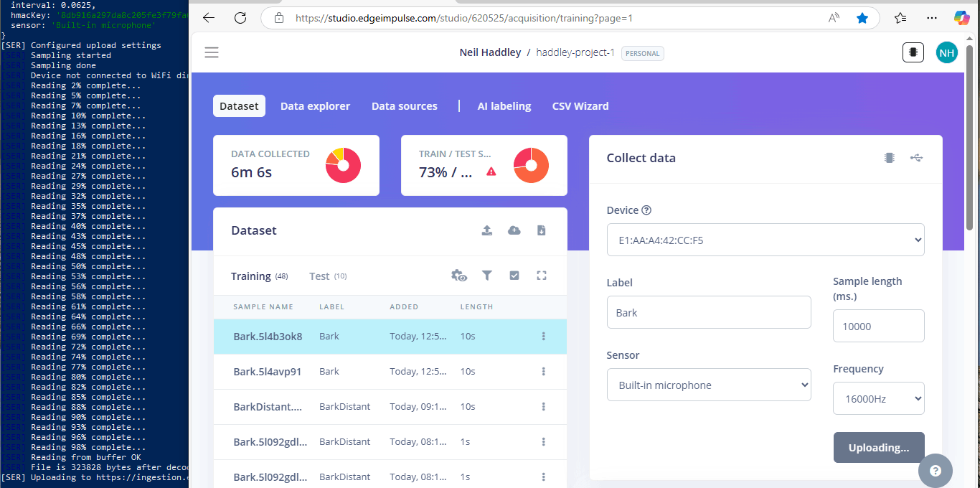Viewport: 980px width, 488px height.
Task: Toggle the favorite star for this page
Action: tap(862, 18)
